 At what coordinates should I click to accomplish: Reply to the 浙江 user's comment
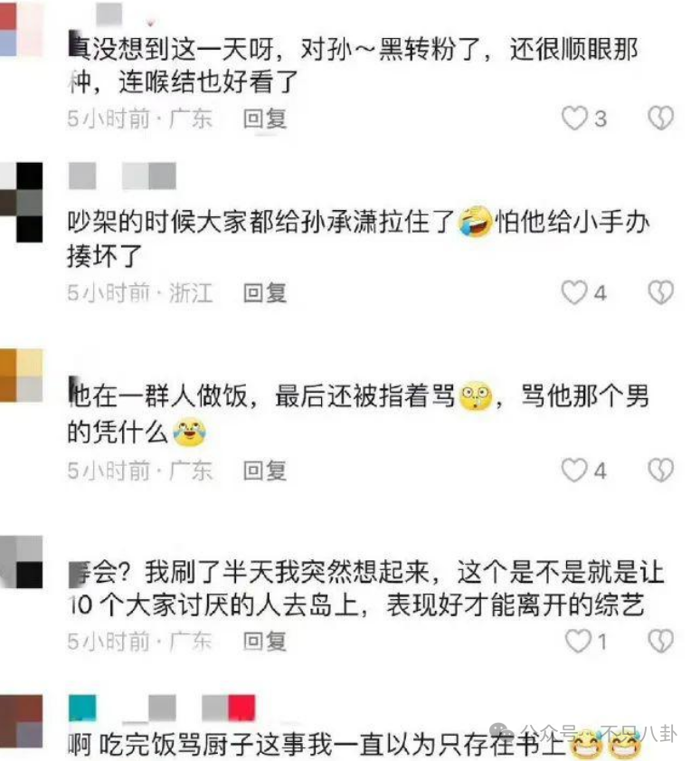click(265, 293)
